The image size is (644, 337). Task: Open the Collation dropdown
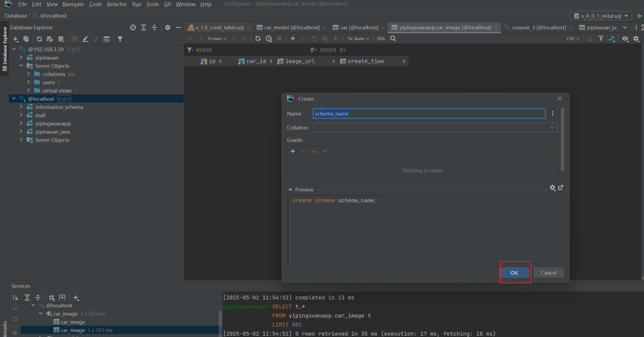pyautogui.click(x=552, y=128)
